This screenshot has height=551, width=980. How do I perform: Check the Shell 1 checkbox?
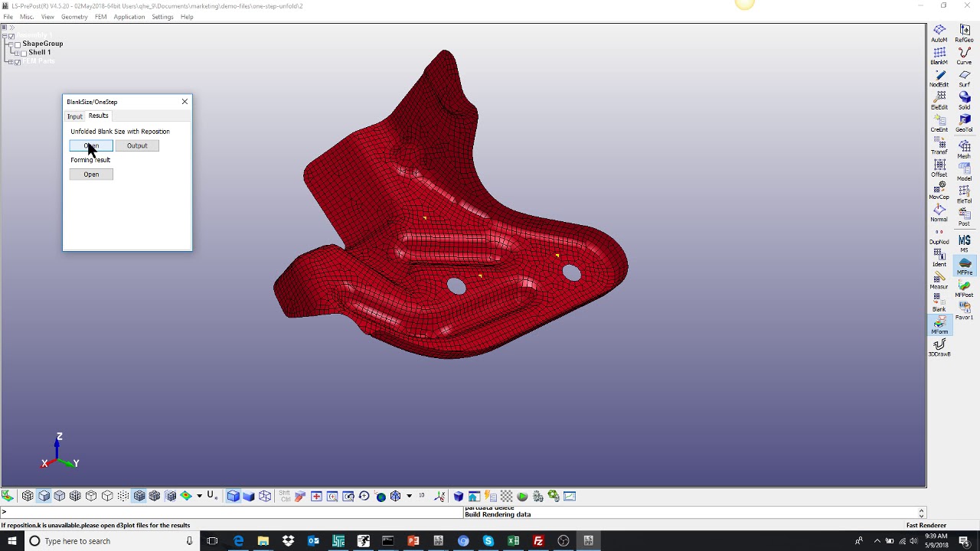(x=24, y=53)
